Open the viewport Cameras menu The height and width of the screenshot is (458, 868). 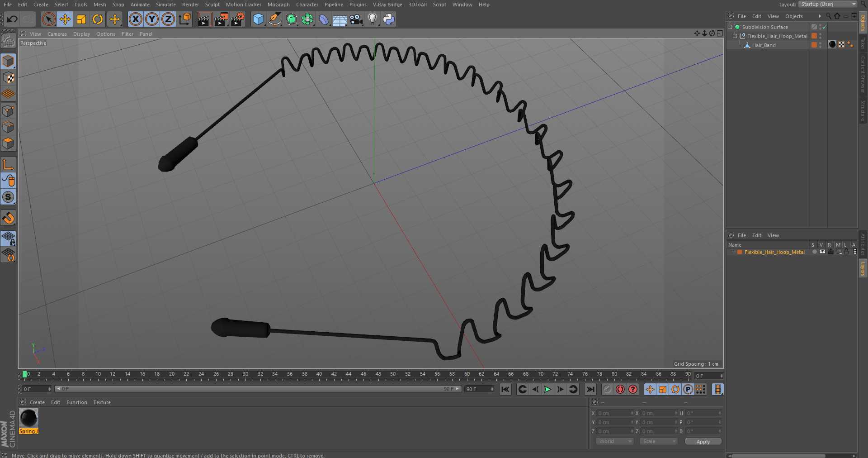pos(57,34)
